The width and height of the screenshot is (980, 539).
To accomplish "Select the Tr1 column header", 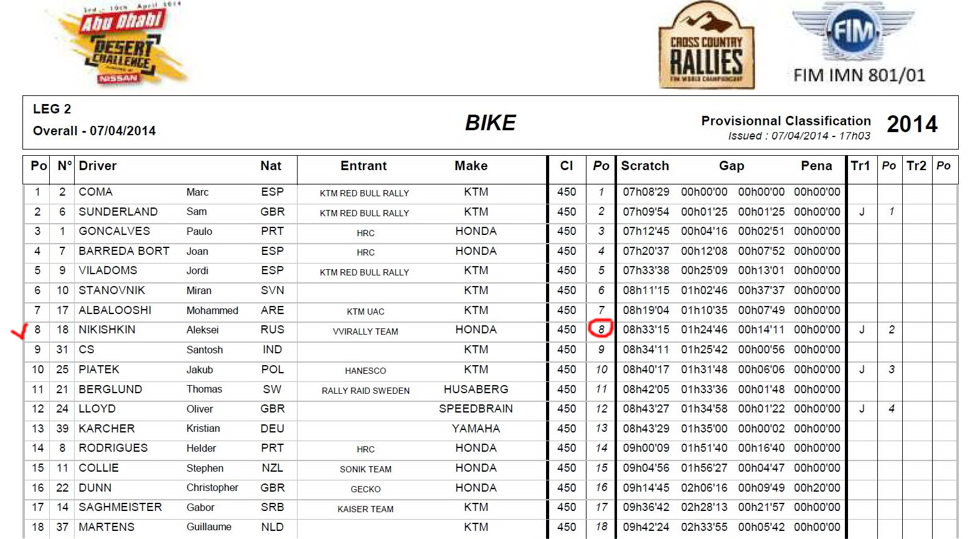I will pos(860,166).
